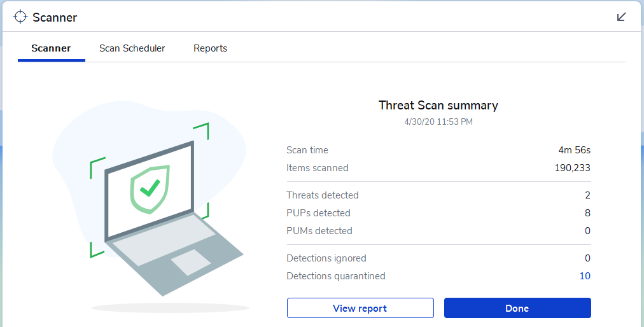
Task: Click the PUPs detected count 8
Action: pyautogui.click(x=587, y=213)
